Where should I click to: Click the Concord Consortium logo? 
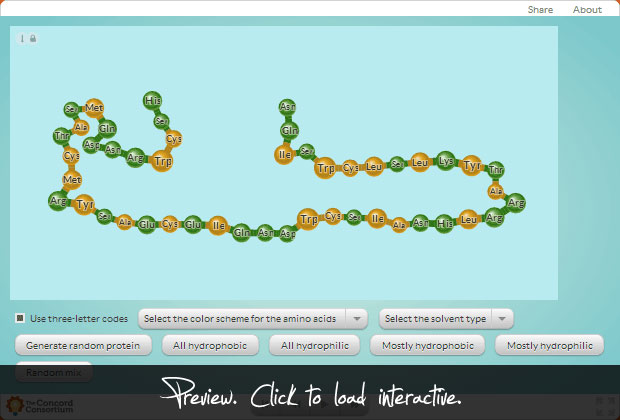coord(40,406)
